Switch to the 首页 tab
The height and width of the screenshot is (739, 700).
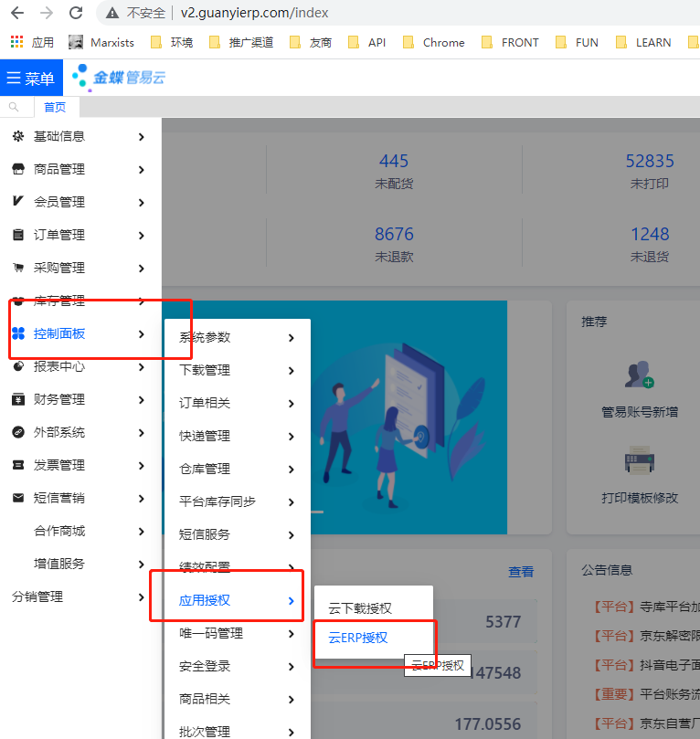(x=55, y=107)
